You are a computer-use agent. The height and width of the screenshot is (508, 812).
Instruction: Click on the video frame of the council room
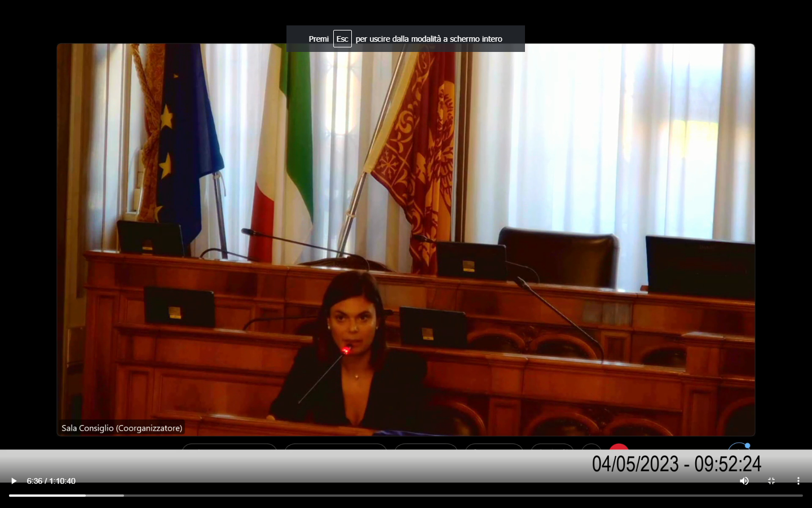[405, 239]
